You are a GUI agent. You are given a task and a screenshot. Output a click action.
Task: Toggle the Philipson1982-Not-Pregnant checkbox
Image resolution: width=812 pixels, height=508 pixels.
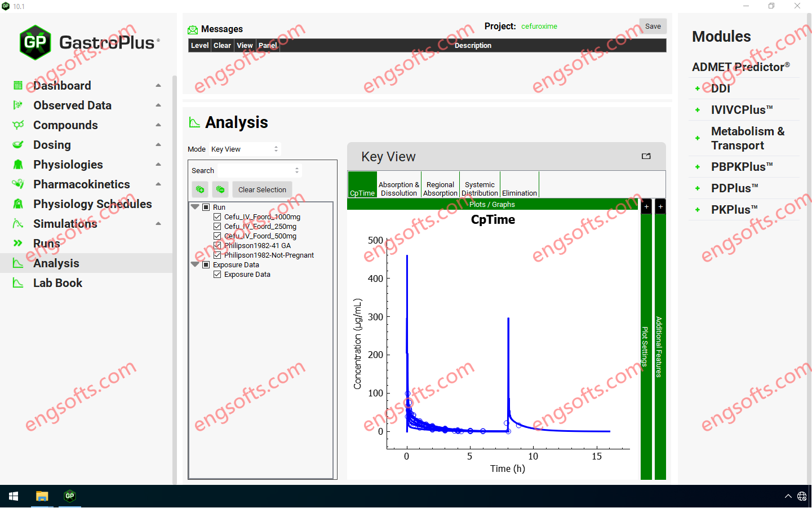[x=217, y=255]
